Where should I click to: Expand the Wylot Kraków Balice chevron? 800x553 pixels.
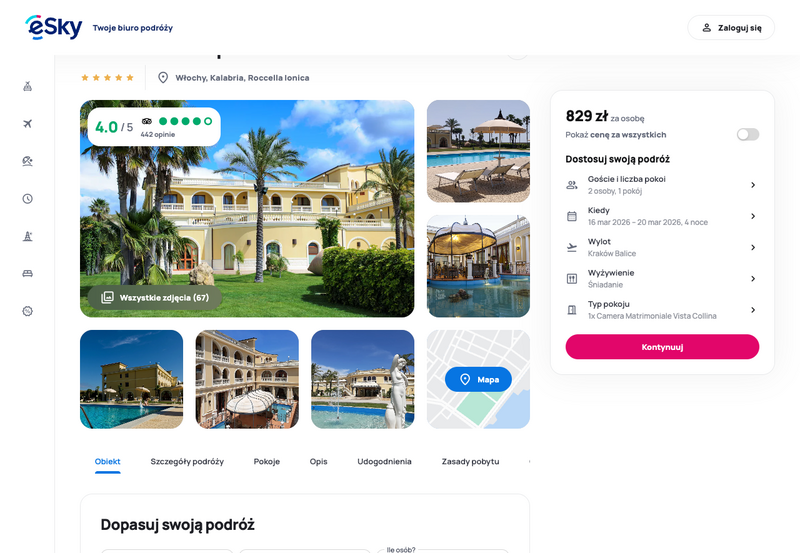tap(753, 247)
